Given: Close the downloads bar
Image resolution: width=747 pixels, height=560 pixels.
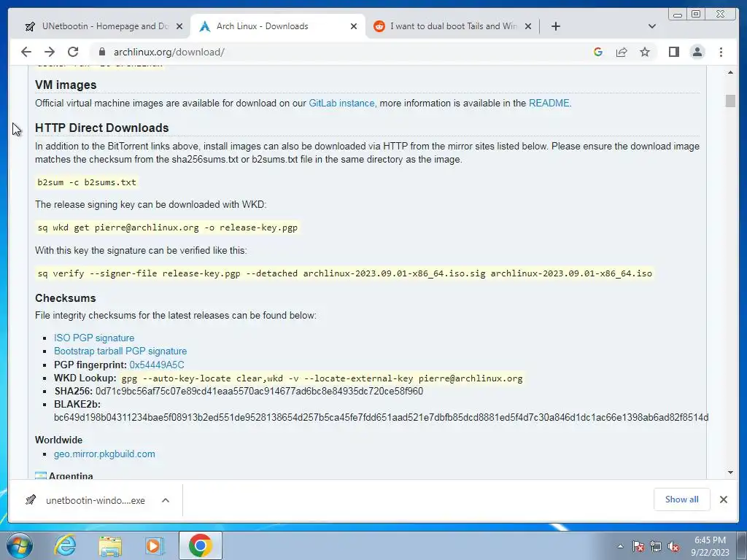Looking at the screenshot, I should (723, 499).
